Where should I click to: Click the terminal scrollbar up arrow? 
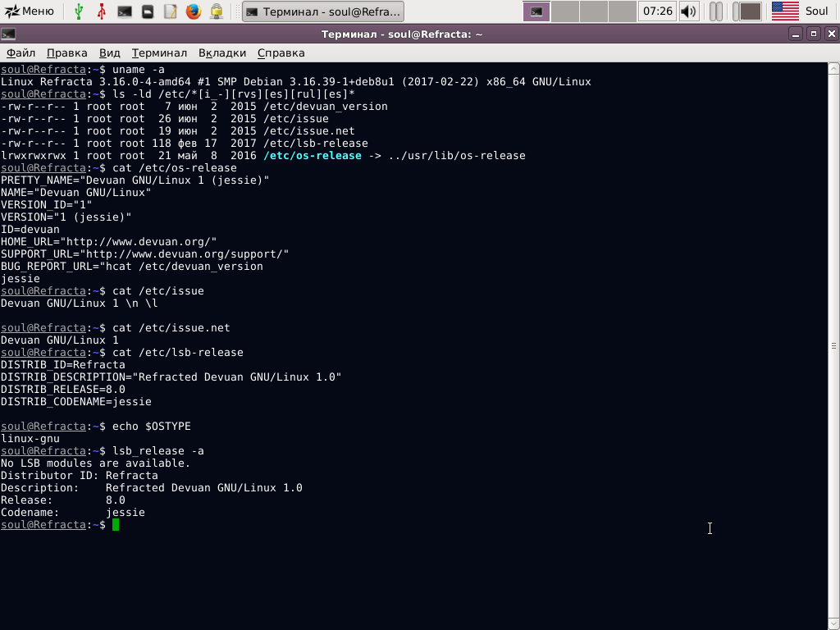[x=833, y=69]
